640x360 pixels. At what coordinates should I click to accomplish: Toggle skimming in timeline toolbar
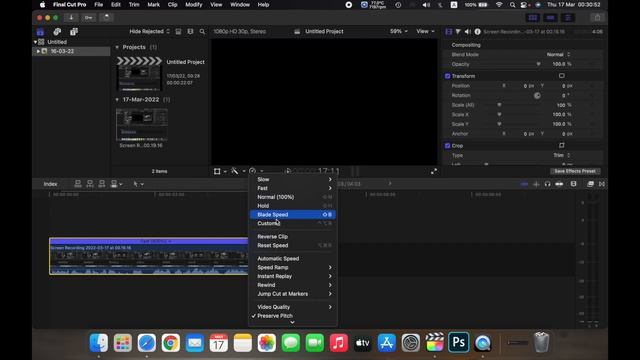click(x=524, y=184)
